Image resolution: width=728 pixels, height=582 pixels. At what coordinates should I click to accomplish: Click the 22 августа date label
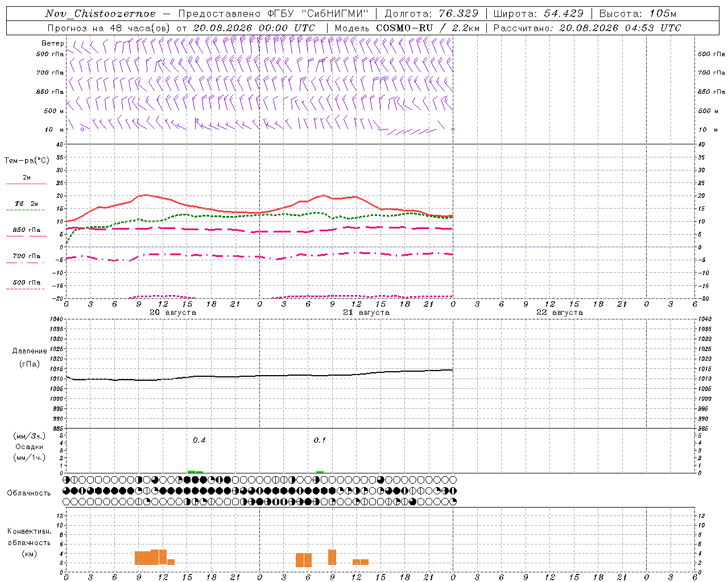point(560,313)
